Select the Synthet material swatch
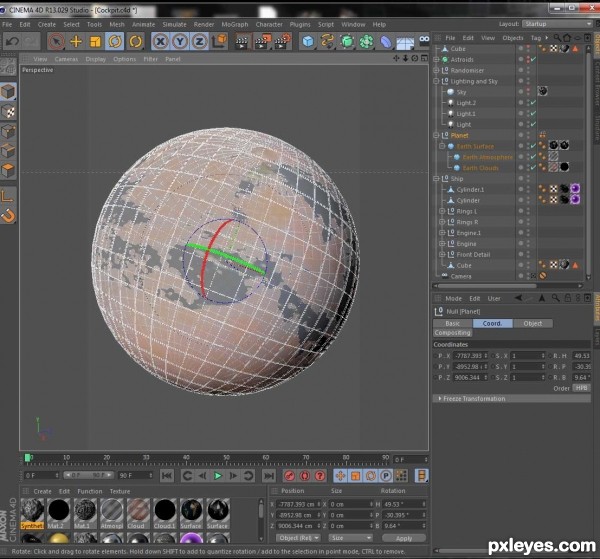Screen dimensions: 600x559 point(32,513)
